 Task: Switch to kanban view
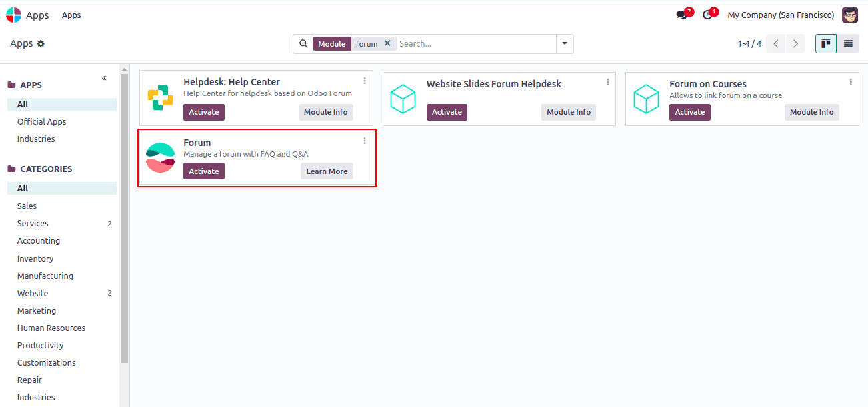coord(825,43)
